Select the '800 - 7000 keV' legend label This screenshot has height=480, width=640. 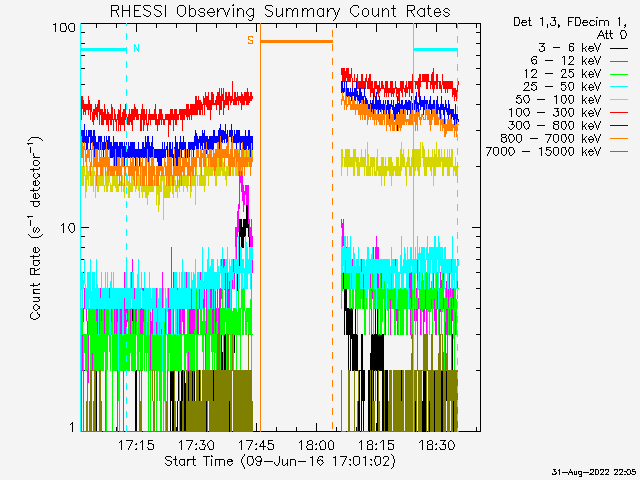coord(551,139)
